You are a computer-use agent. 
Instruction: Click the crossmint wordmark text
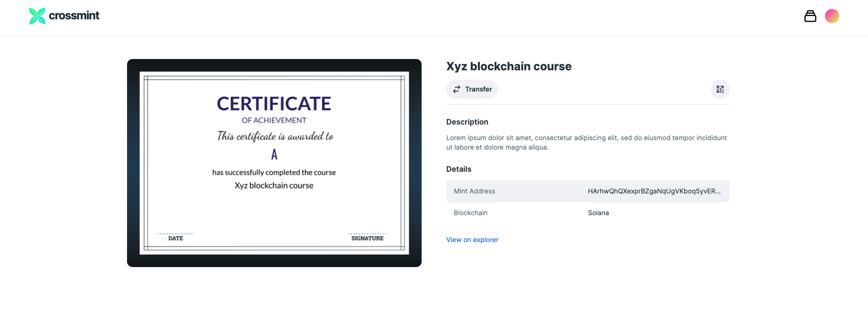pyautogui.click(x=74, y=16)
